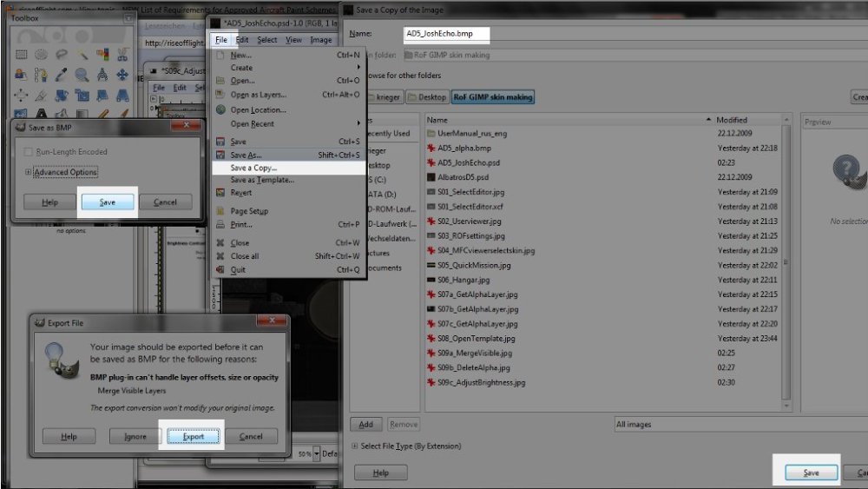Activate the Move tool
868x489 pixels.
(124, 75)
